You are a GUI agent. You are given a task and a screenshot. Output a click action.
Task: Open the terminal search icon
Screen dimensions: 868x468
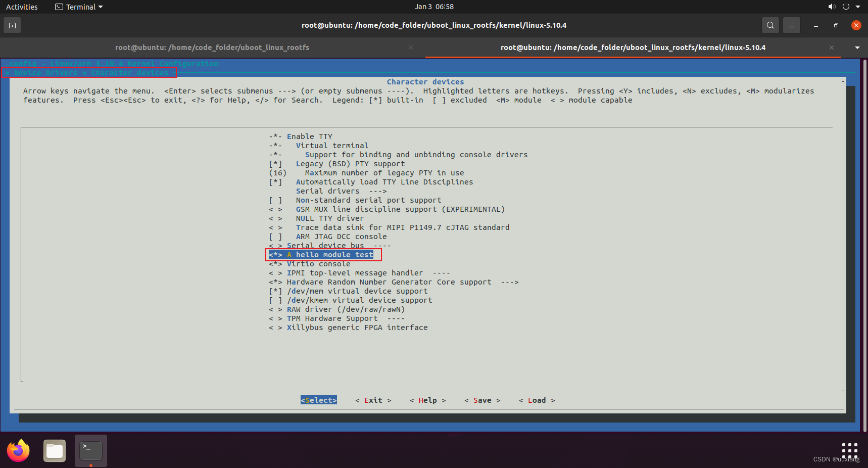pos(770,25)
